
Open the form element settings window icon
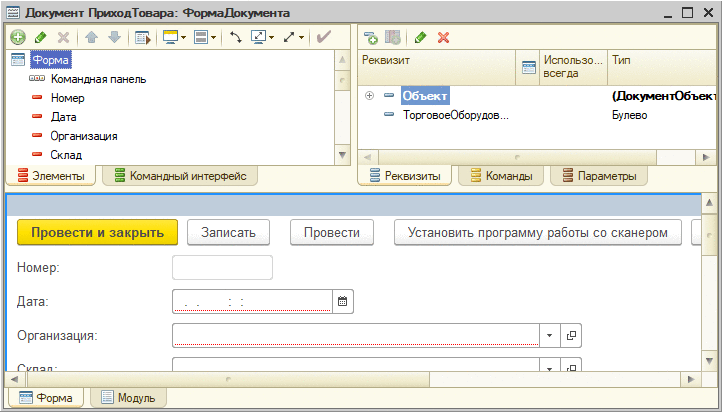[143, 38]
